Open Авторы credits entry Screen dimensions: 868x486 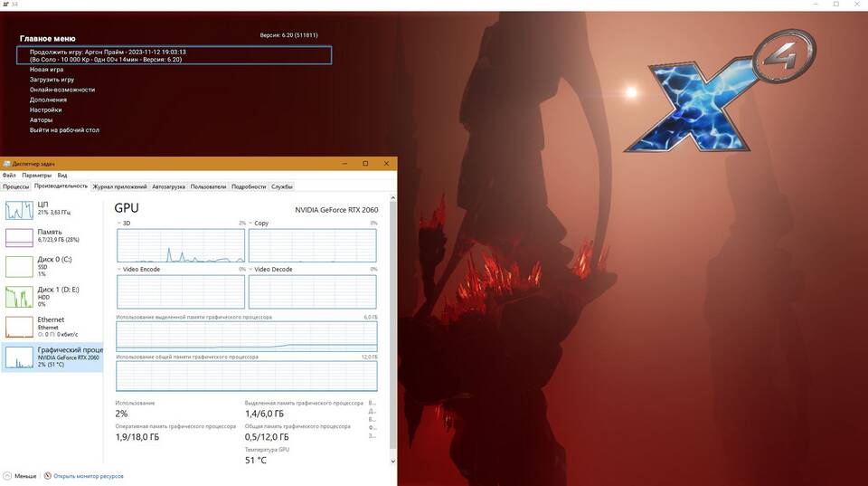click(x=41, y=119)
